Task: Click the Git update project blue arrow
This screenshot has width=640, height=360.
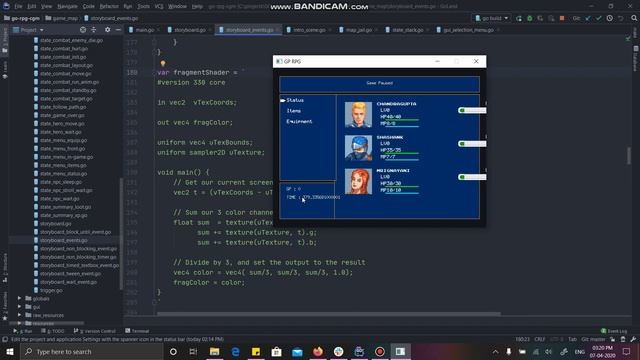Action: [588, 18]
